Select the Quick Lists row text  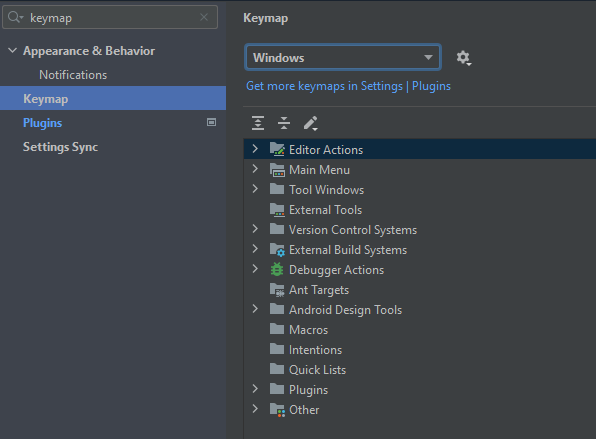coord(317,370)
